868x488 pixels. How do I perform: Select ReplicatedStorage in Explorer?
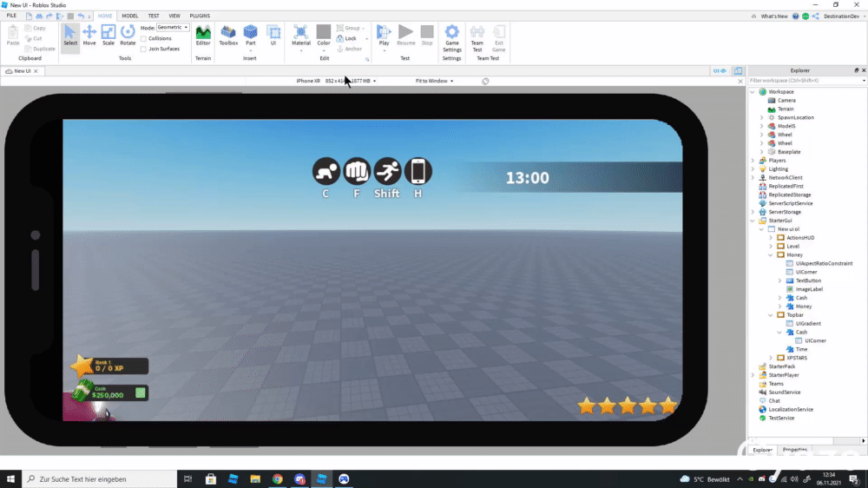[789, 195]
